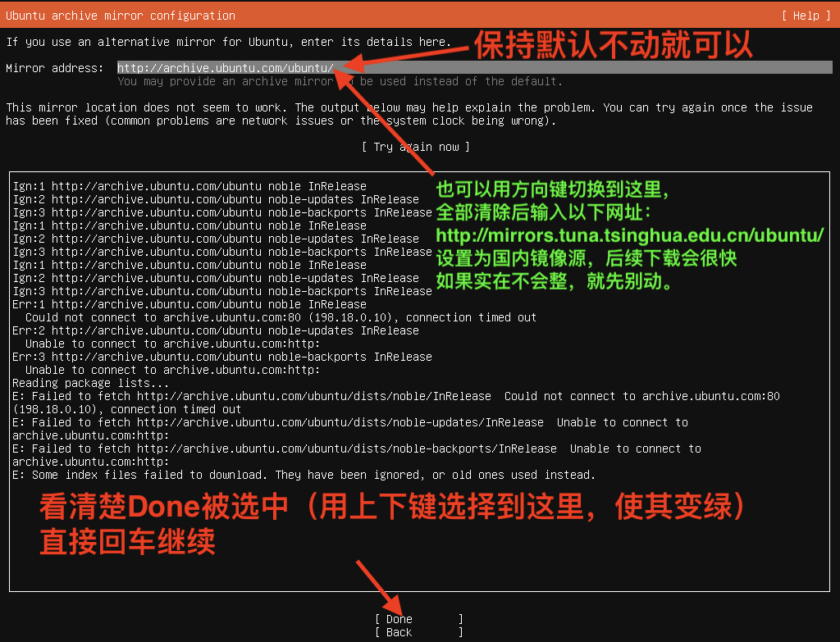Click 'Err:3' noble-backports InRelease log line

222,357
